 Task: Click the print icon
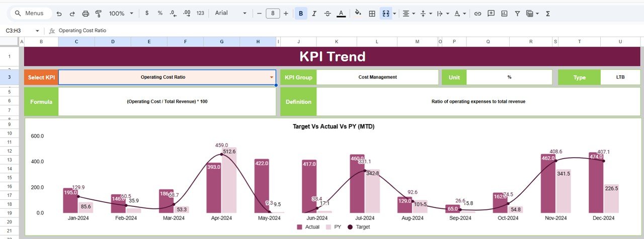86,14
